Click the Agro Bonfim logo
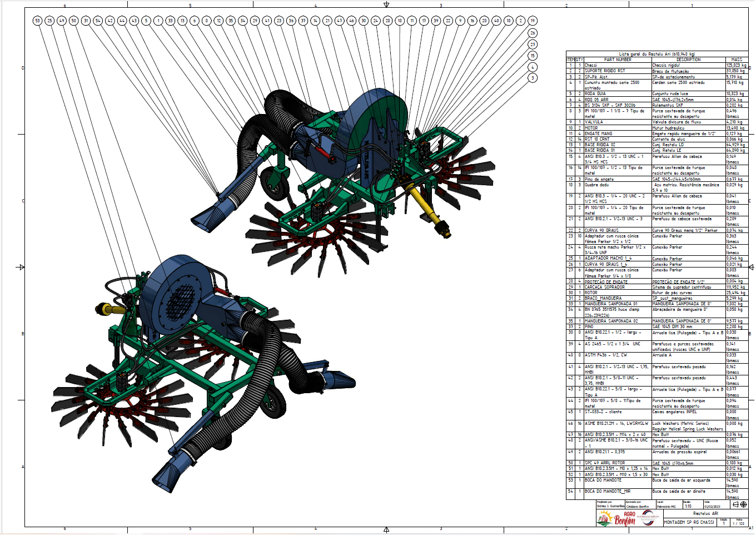 (x=616, y=518)
